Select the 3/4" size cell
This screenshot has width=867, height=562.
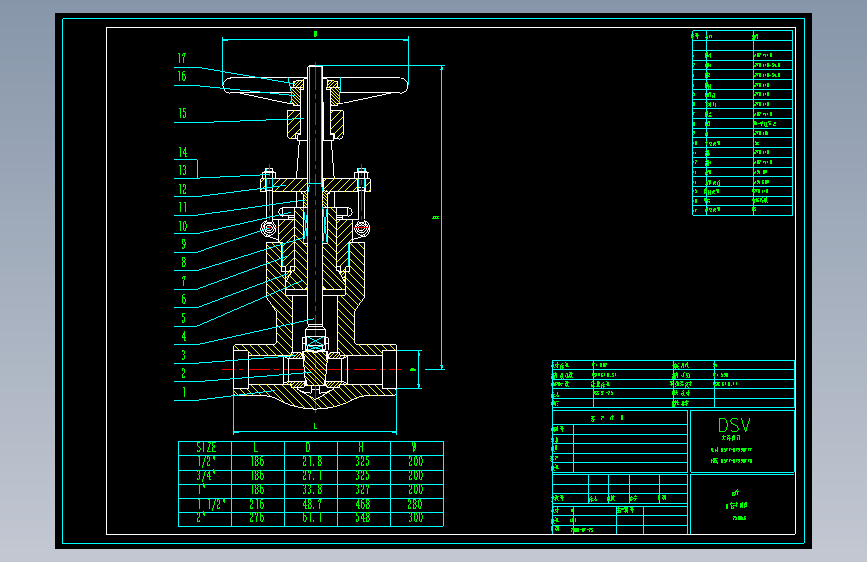[x=206, y=476]
